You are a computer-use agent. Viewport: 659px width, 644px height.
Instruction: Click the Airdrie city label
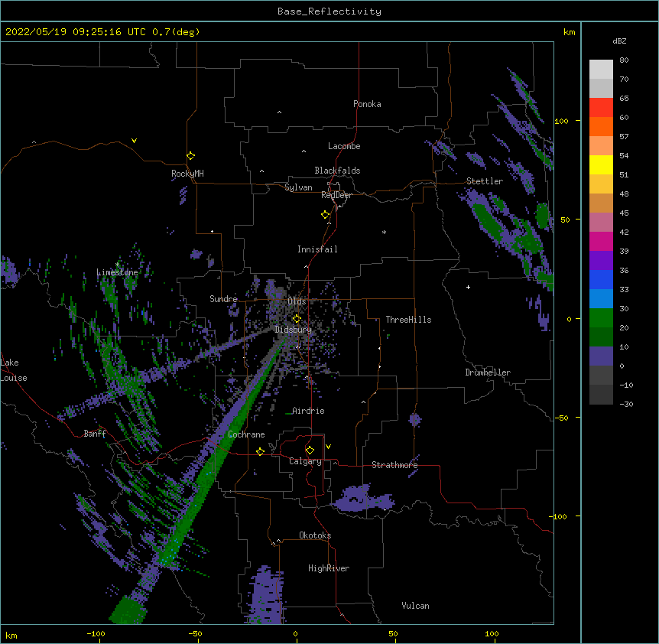308,411
